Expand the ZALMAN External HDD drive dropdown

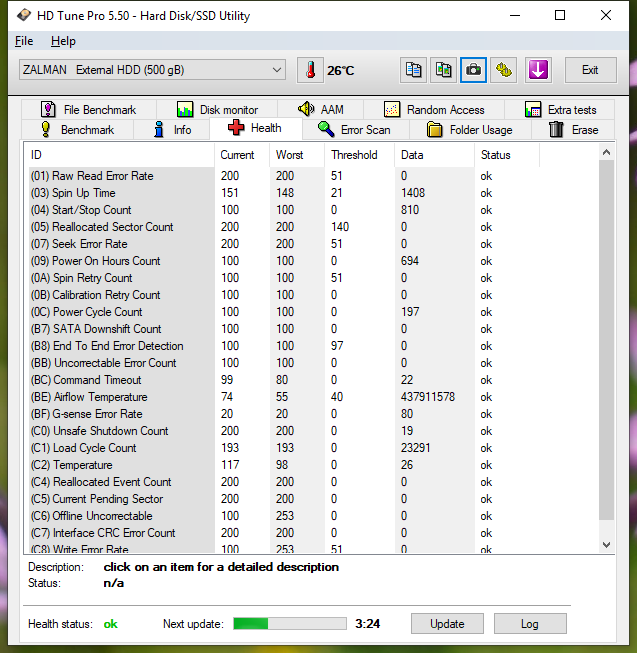point(152,70)
